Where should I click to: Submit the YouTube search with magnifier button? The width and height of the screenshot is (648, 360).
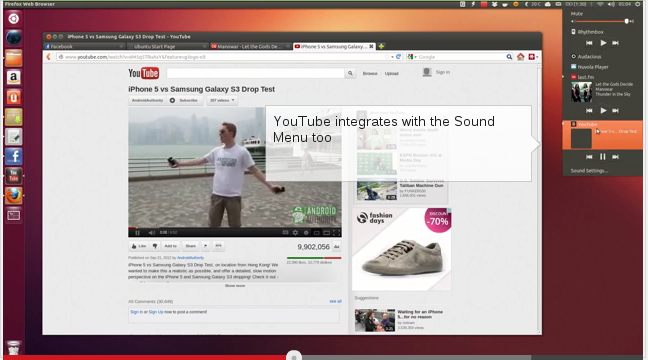pyautogui.click(x=350, y=73)
